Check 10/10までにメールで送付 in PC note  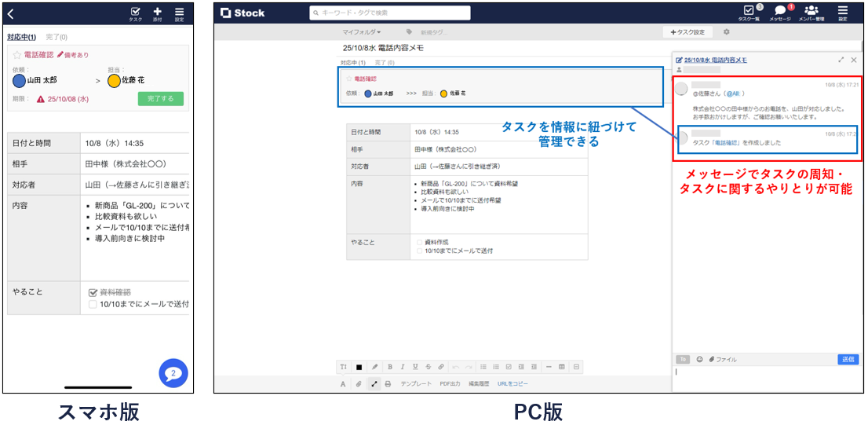pyautogui.click(x=419, y=251)
